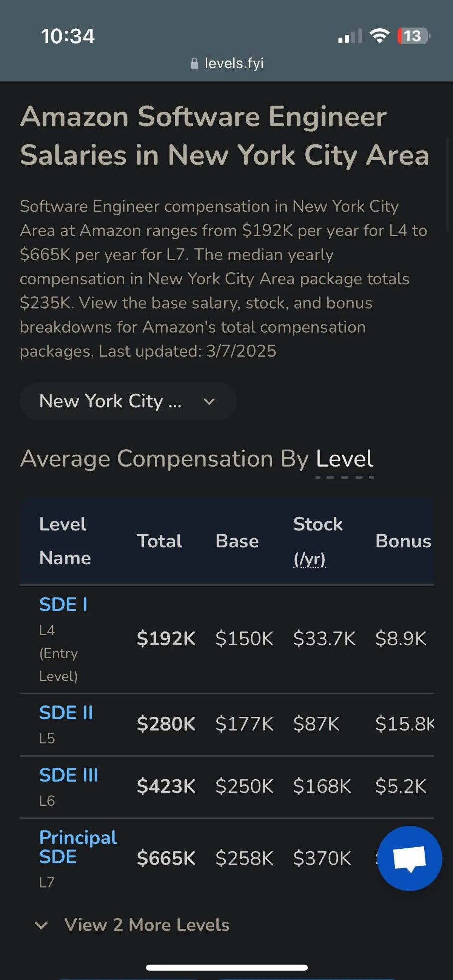Open the Principal SDE level link
This screenshot has height=980, width=453.
click(x=78, y=847)
